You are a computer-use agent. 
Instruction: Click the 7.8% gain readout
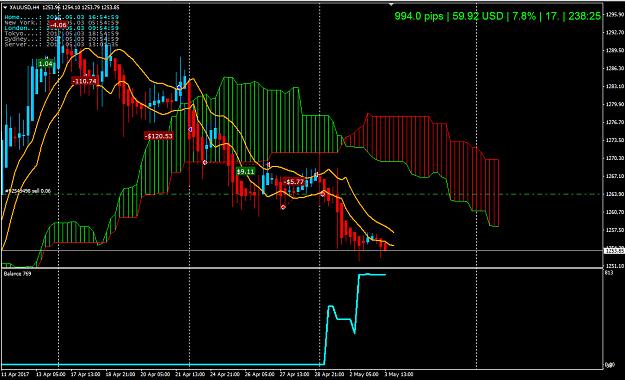(524, 16)
